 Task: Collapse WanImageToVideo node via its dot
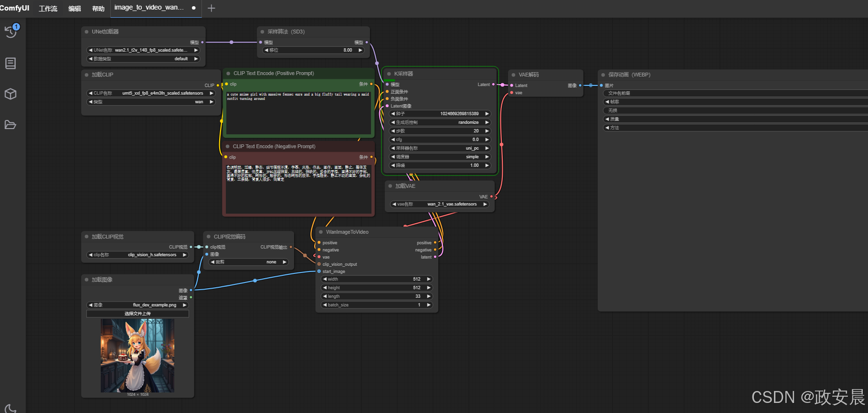(321, 232)
